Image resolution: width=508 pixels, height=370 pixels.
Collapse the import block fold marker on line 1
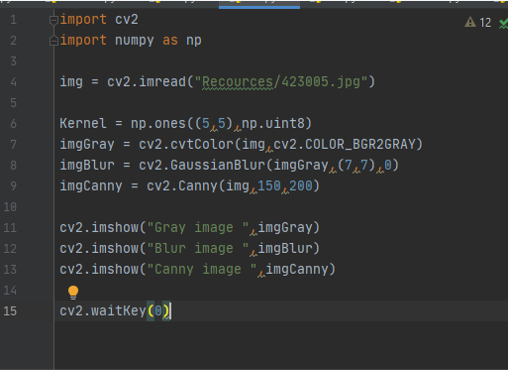pos(53,20)
